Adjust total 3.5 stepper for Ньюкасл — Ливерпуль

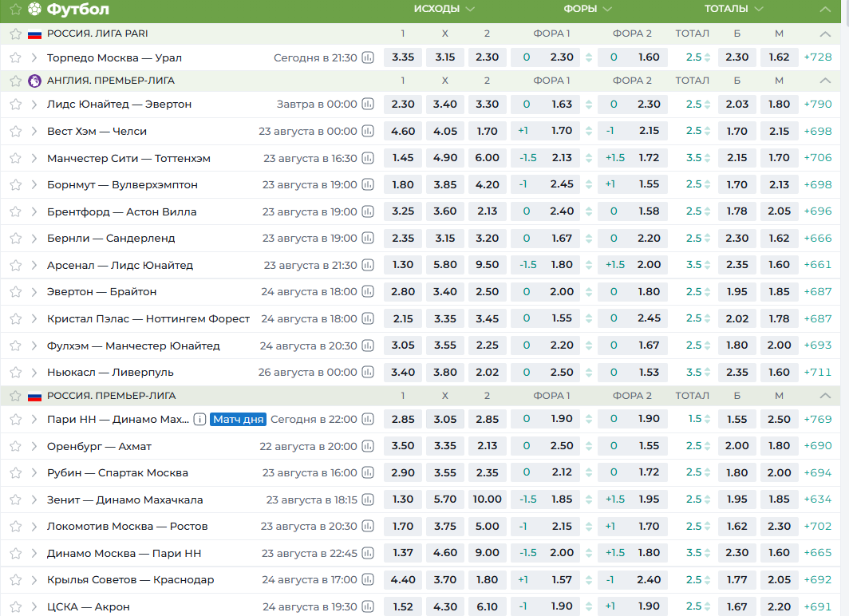707,373
